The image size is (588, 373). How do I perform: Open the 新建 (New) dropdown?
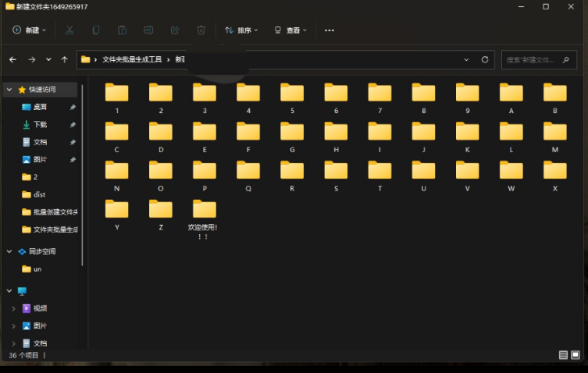point(30,30)
